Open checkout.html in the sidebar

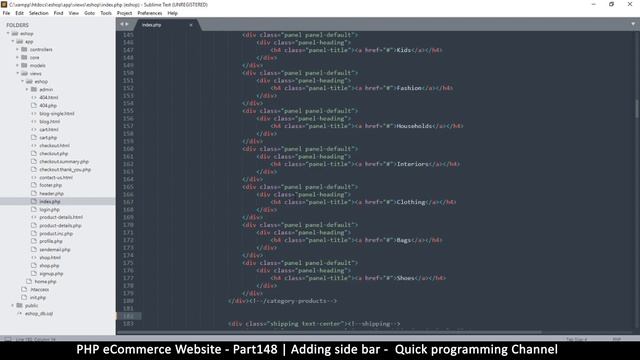pyautogui.click(x=54, y=146)
